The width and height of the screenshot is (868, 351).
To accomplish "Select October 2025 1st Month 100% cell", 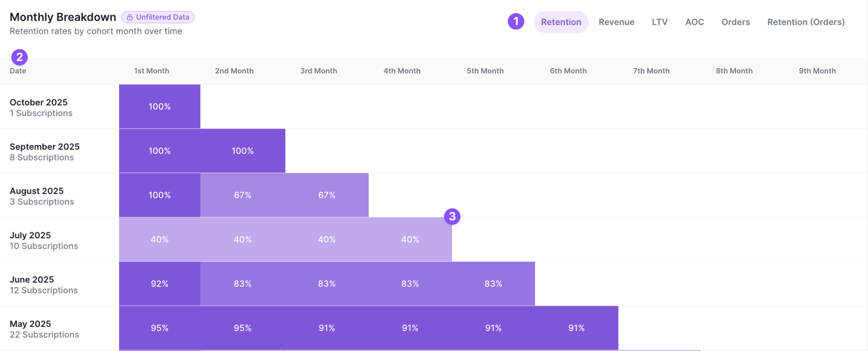I will 160,107.
